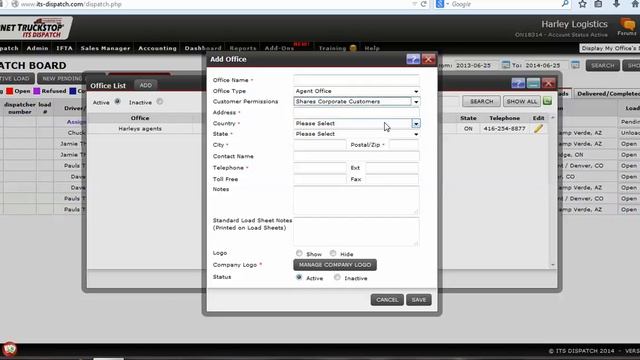Click the shield icon in the bottom-left corner

(9, 349)
